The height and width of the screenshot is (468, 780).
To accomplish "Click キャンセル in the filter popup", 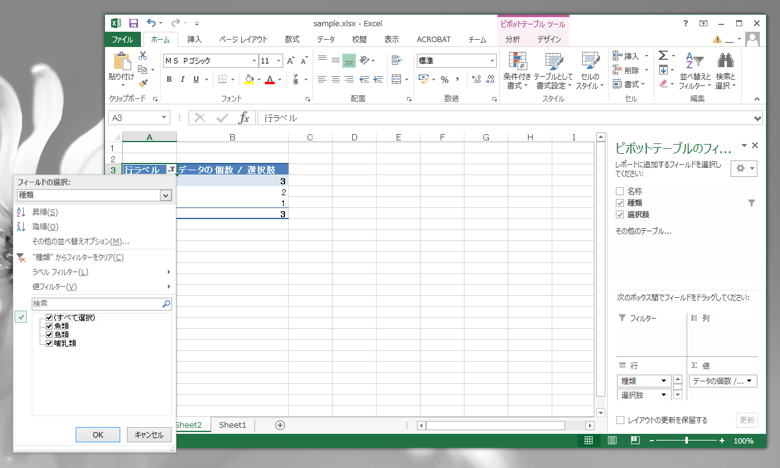I will (x=149, y=435).
